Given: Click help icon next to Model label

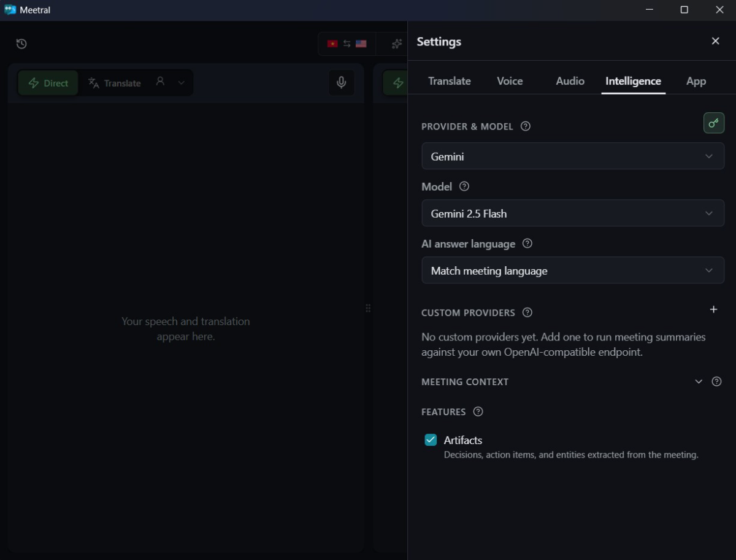Looking at the screenshot, I should click(464, 186).
